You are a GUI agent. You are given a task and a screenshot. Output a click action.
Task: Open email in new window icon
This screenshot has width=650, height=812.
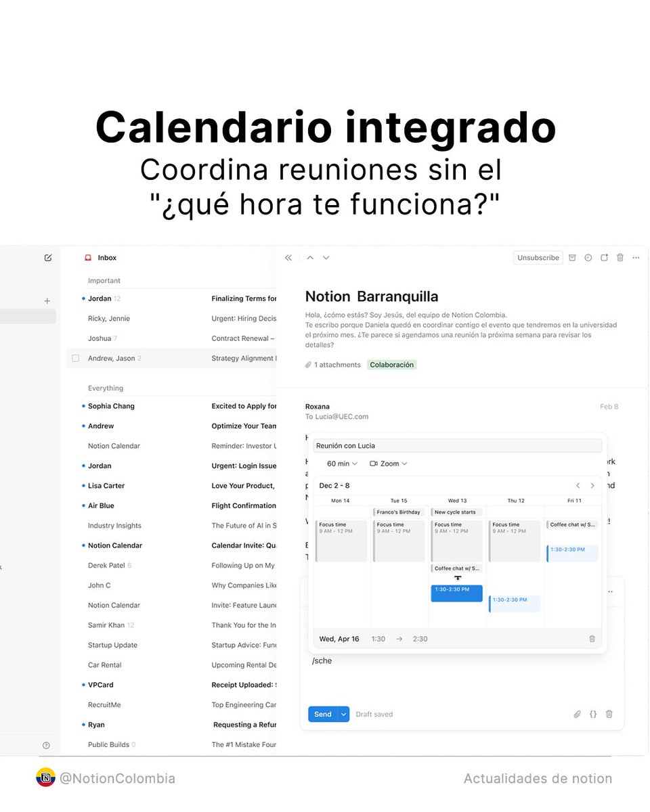point(604,257)
